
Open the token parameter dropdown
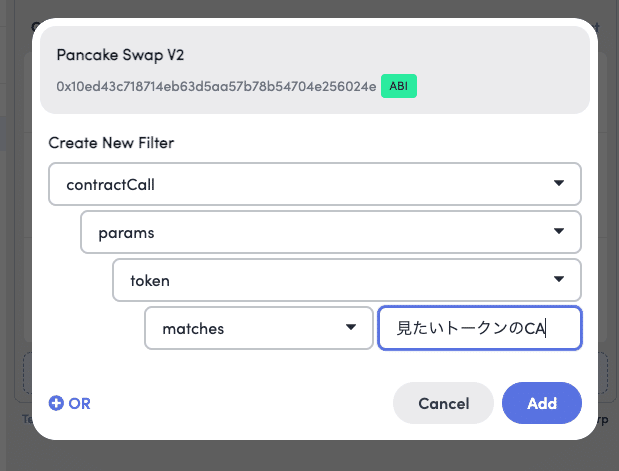347,280
